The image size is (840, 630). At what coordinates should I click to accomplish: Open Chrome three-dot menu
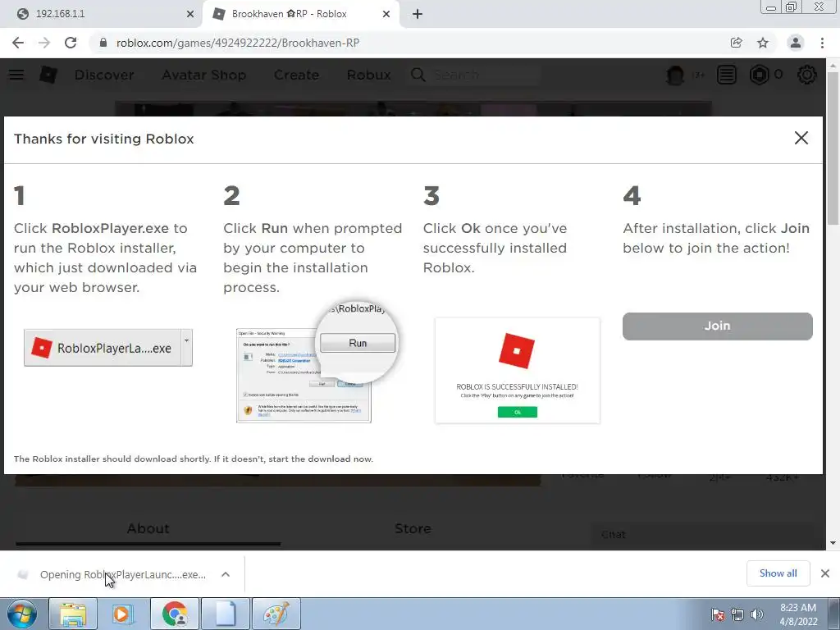point(822,43)
